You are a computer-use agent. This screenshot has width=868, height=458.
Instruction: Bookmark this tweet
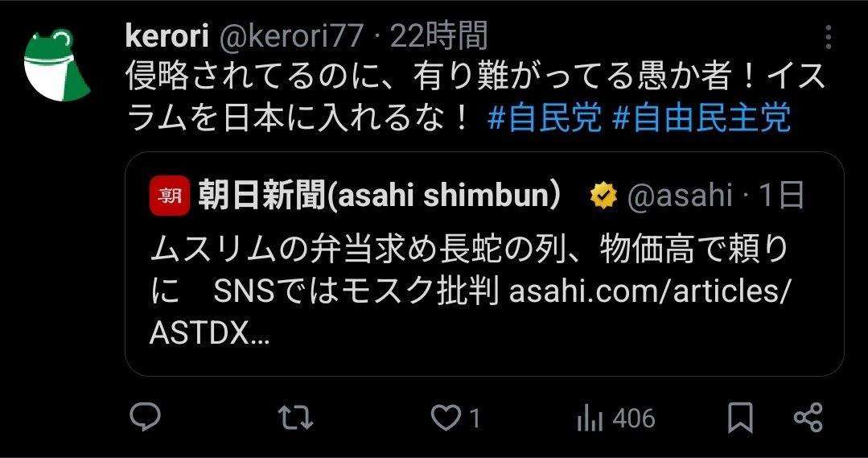click(740, 418)
